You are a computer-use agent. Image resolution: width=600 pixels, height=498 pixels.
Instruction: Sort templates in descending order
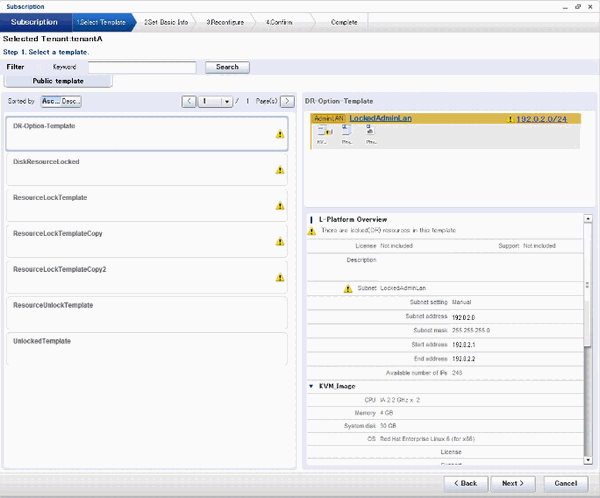71,101
